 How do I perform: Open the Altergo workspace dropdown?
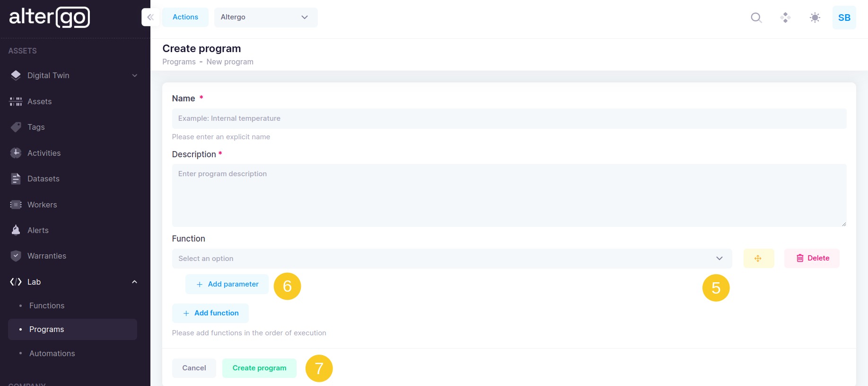coord(265,18)
